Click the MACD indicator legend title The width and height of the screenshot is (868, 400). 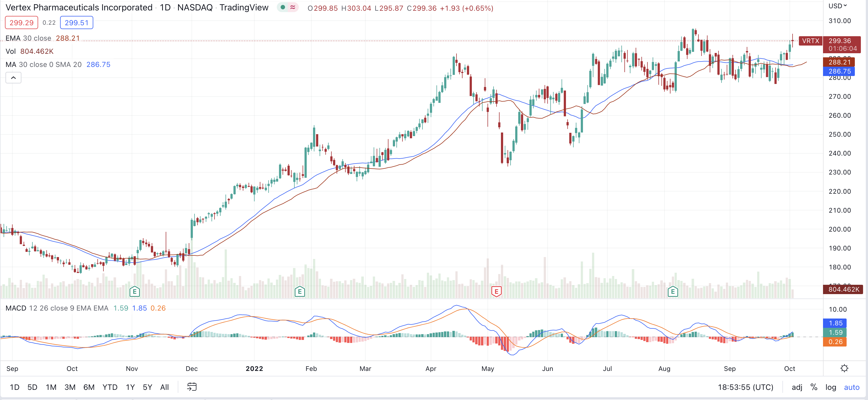tap(16, 308)
